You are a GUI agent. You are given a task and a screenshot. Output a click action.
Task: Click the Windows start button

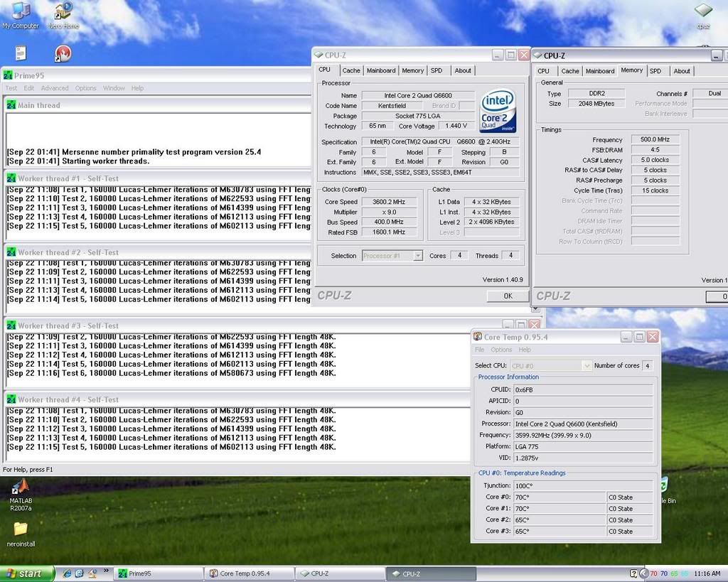point(27,573)
